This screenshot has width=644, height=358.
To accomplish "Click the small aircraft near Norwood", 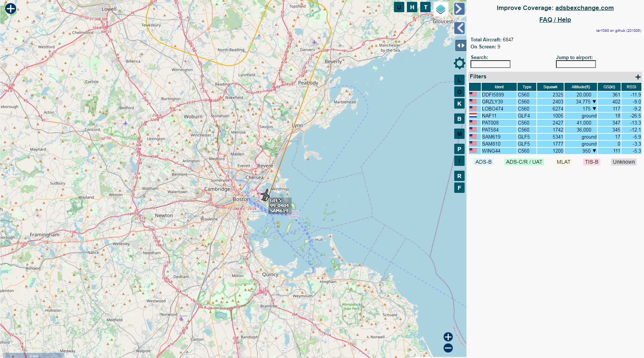I will click(181, 318).
